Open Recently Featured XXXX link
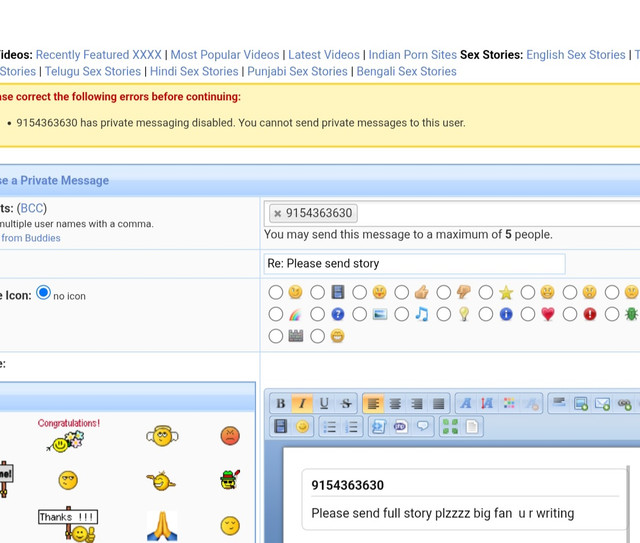 (x=98, y=55)
